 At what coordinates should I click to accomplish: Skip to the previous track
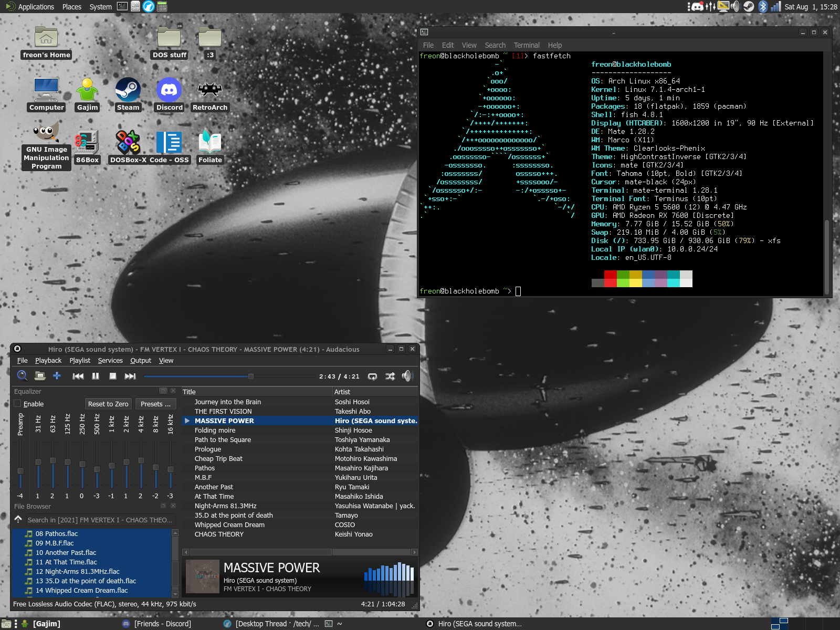[x=78, y=376]
